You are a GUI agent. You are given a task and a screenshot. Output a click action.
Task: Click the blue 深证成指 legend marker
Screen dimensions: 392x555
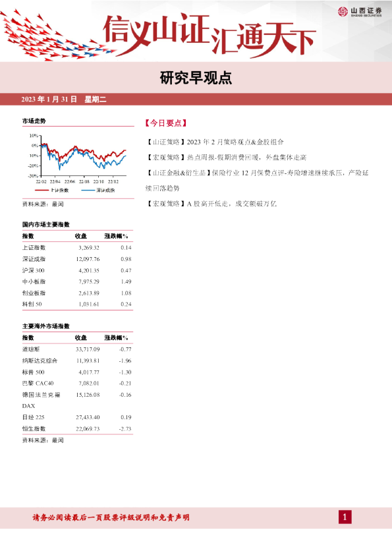pos(88,190)
